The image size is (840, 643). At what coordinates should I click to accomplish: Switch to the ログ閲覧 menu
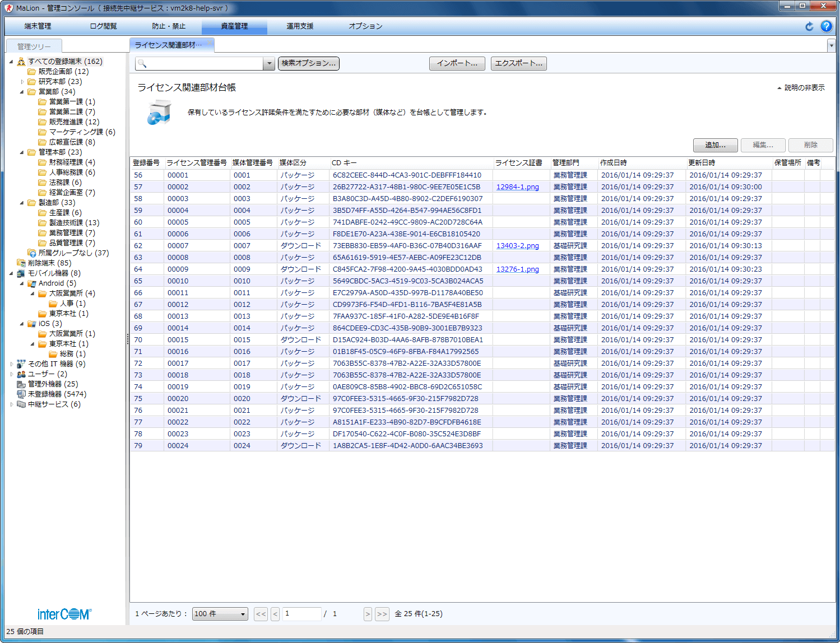(103, 26)
